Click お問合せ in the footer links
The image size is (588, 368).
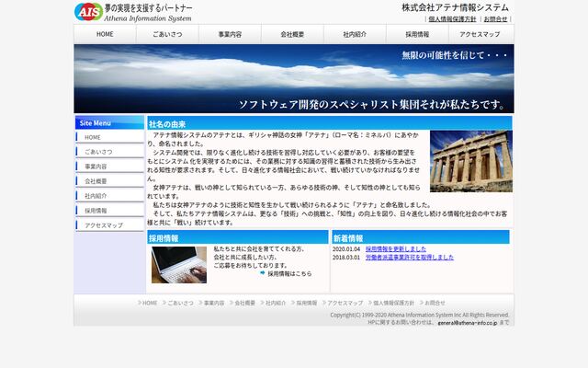[435, 303]
